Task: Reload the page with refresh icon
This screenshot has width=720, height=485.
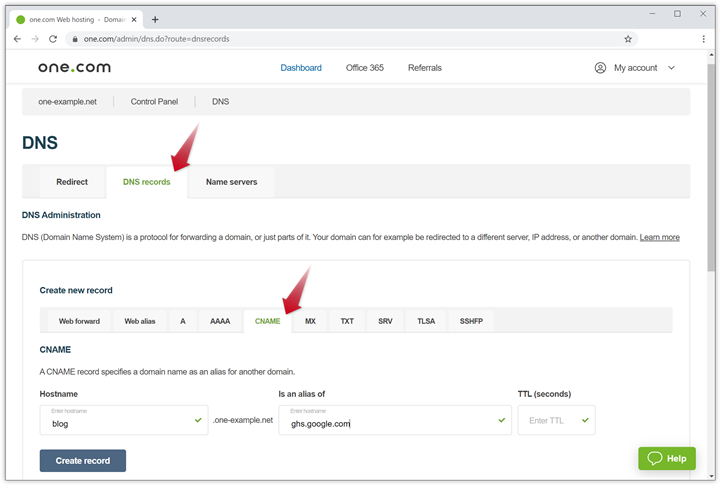Action: click(x=52, y=39)
